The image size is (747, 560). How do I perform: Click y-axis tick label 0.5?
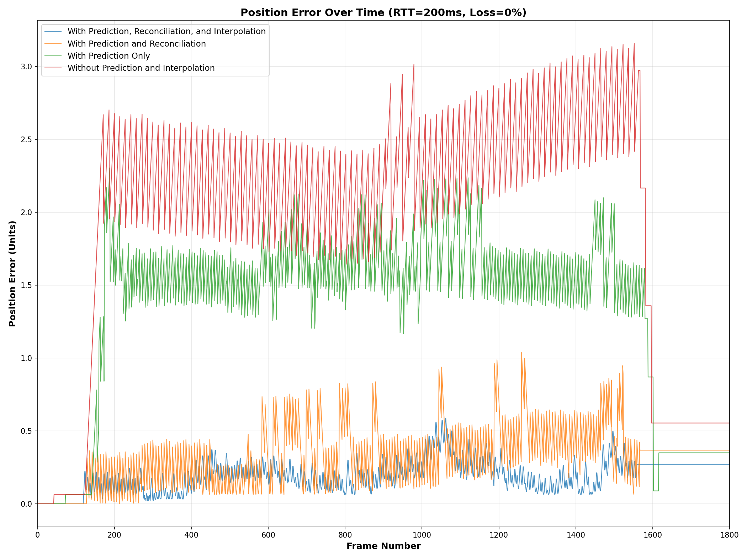[26, 431]
